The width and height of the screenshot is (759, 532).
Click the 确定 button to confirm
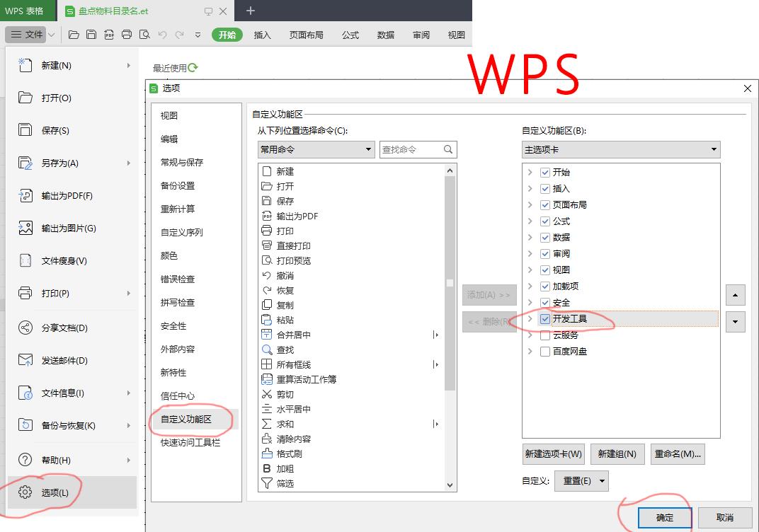click(x=663, y=517)
